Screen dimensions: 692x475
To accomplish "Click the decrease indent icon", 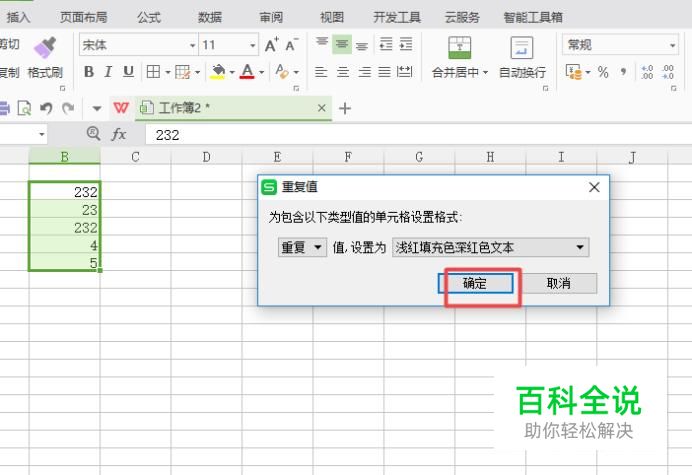I will pos(386,44).
